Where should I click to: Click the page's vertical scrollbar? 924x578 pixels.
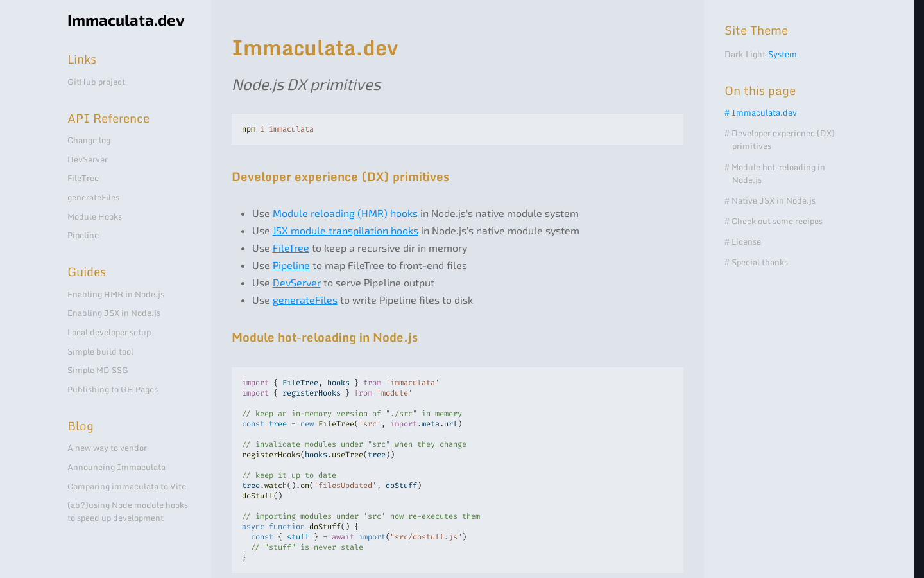[x=919, y=289]
